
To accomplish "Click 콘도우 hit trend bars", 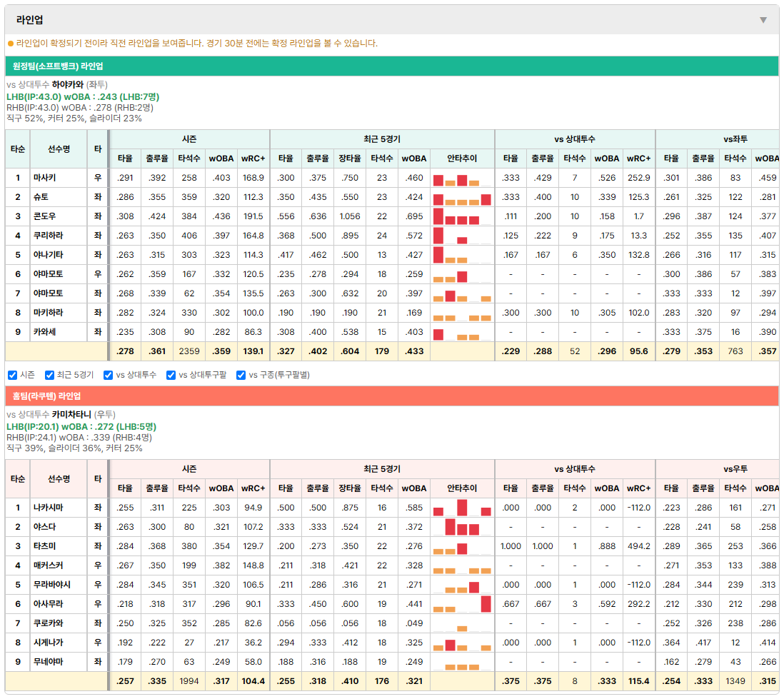I will coord(462,216).
